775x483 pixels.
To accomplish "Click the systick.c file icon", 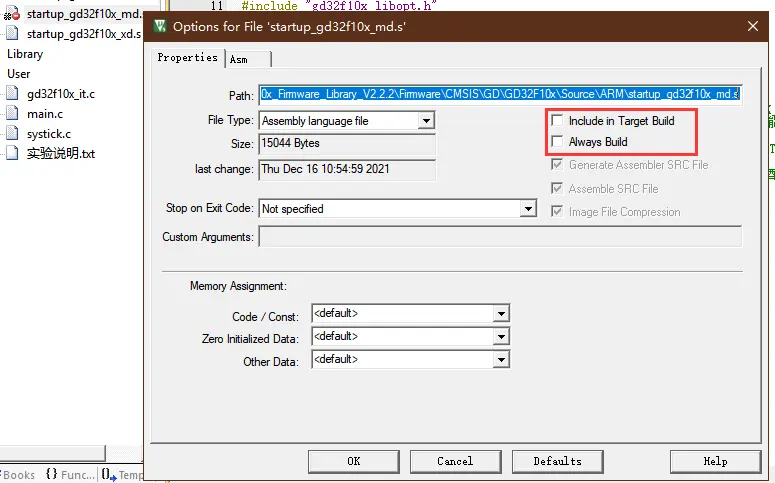I will (x=12, y=134).
